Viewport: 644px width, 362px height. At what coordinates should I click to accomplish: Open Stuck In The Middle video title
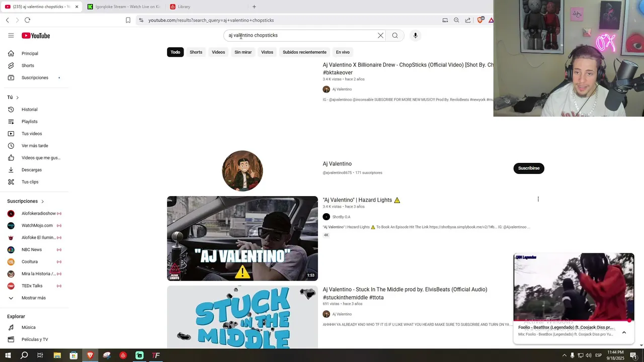405,293
